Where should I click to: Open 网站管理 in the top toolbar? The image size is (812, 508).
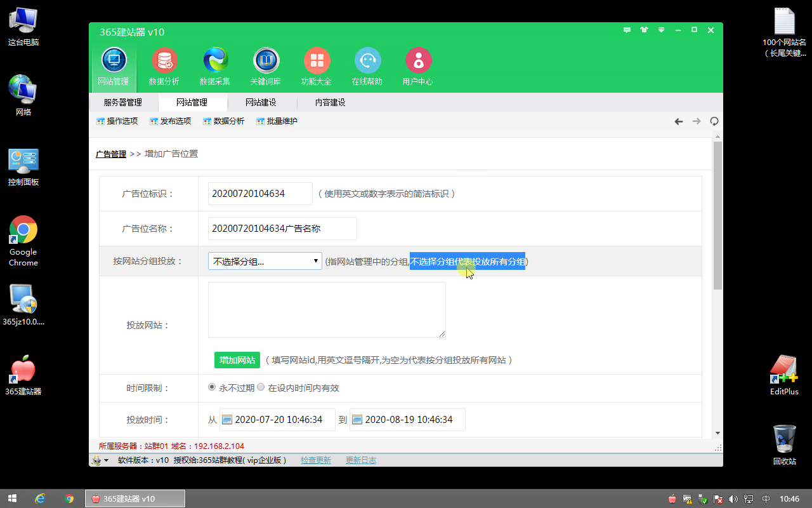[x=114, y=67]
